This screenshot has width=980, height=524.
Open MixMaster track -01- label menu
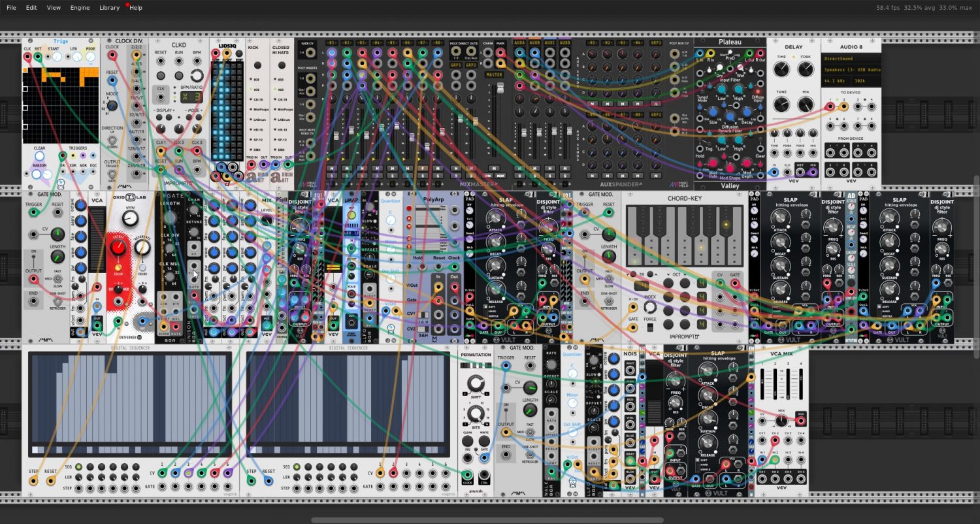pos(331,43)
